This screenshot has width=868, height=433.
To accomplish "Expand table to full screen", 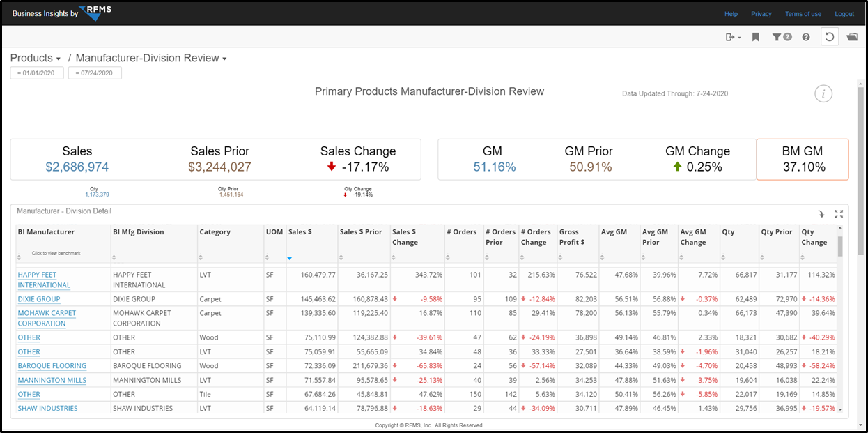I will click(x=839, y=214).
